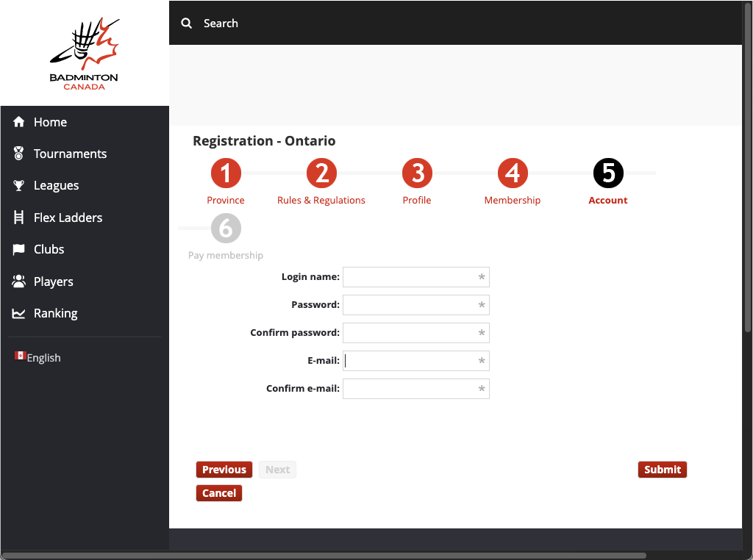
Task: Click the Players people icon
Action: [18, 281]
